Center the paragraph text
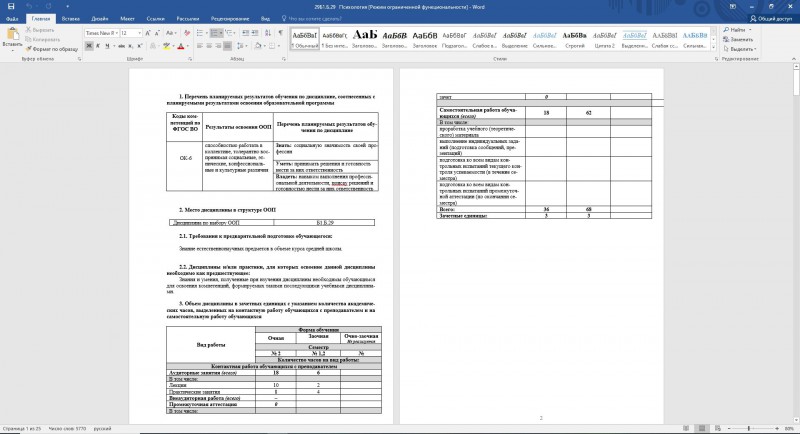Screen dimensions: 800x434 209,46
